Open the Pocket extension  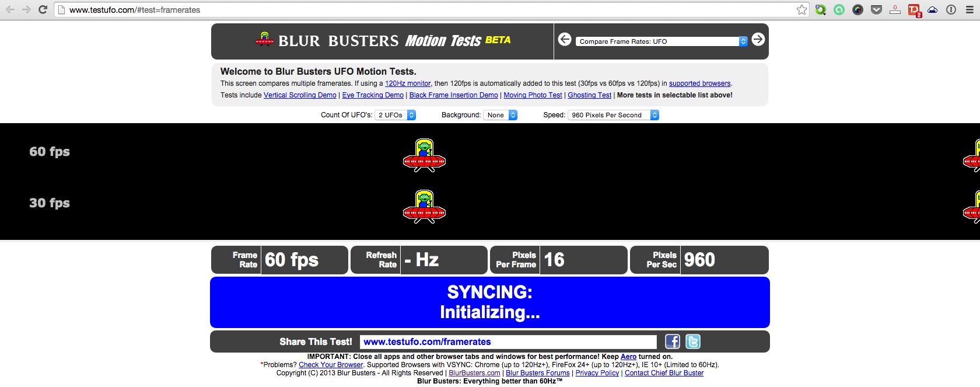pyautogui.click(x=876, y=10)
